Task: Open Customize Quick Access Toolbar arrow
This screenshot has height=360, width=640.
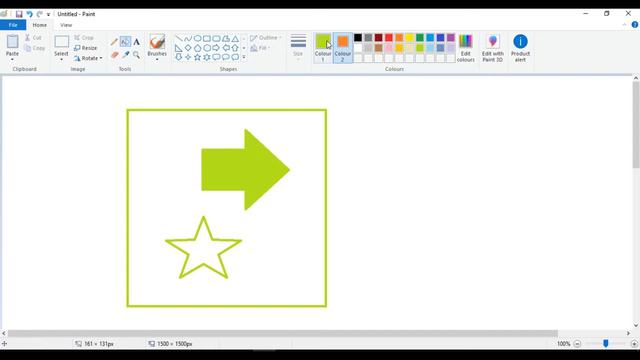Action: point(48,14)
